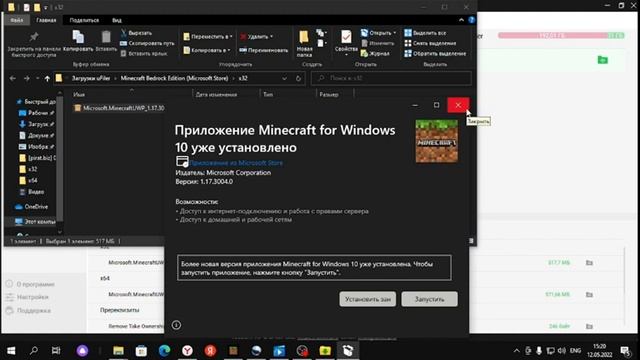The image size is (640, 360).
Task: Click Windows Start button on taskbar
Action: point(11,351)
